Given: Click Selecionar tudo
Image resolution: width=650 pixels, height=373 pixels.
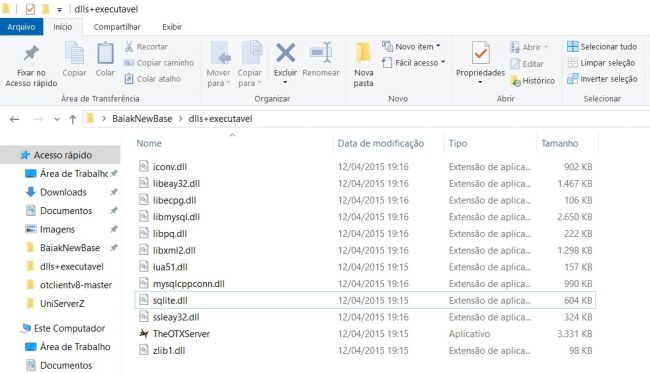Looking at the screenshot, I should [602, 47].
